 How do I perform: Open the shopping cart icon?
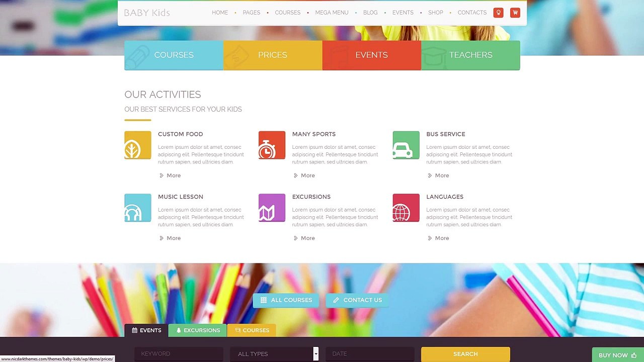(515, 13)
